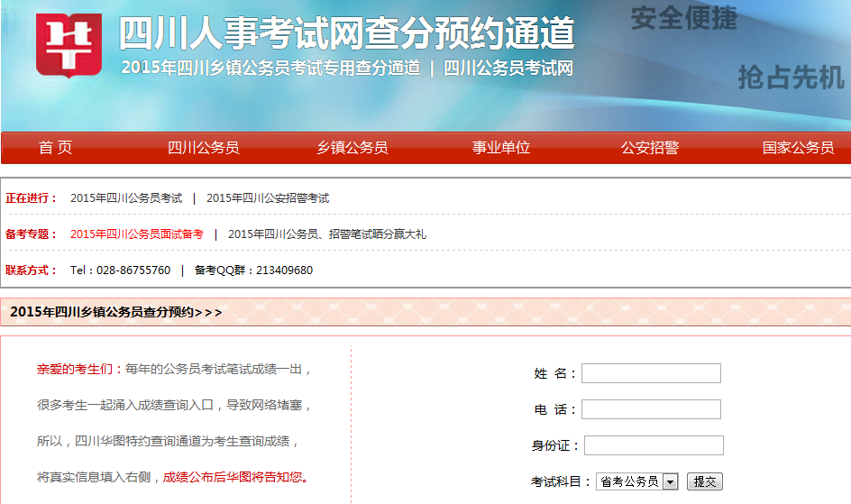Screen dimensions: 851x504
Task: Click the red text 成绩公布后华图将告知您
Action: [235, 477]
